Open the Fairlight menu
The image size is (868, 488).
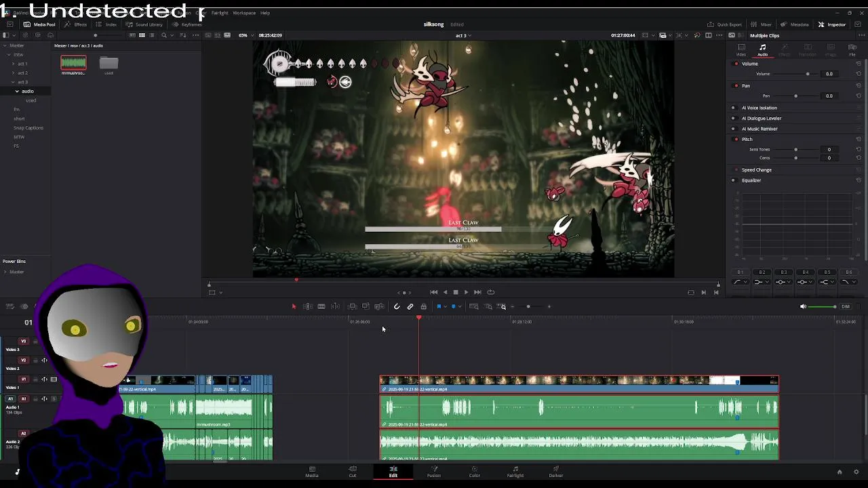pos(220,13)
